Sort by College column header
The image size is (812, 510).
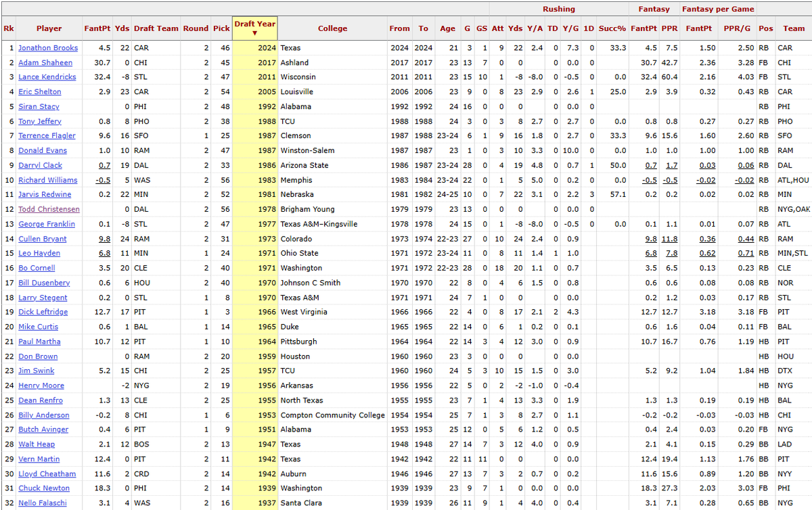tap(332, 28)
